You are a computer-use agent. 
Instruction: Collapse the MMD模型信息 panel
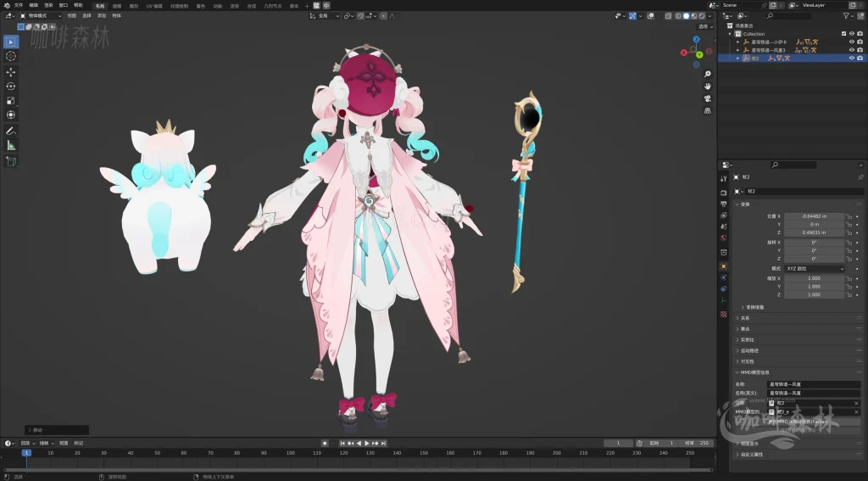pos(797,372)
